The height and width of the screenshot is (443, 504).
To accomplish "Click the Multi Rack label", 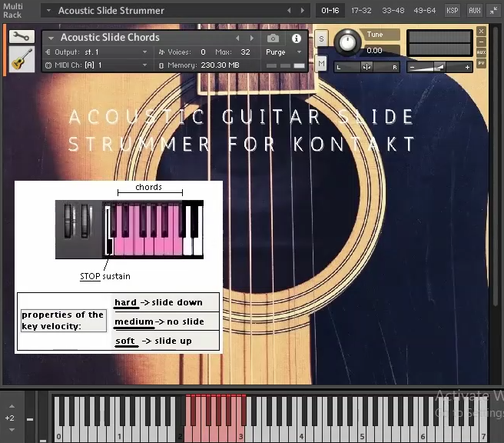I will coord(12,10).
